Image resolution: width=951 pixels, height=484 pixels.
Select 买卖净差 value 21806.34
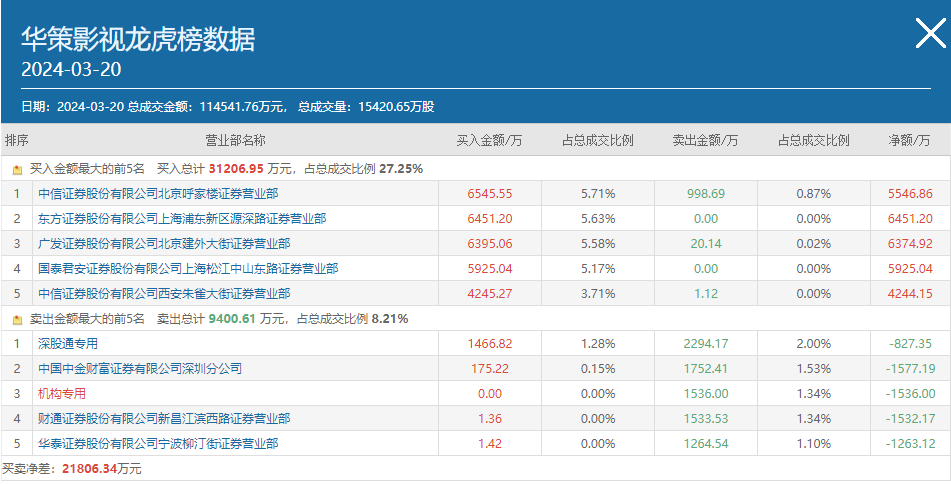[90, 469]
